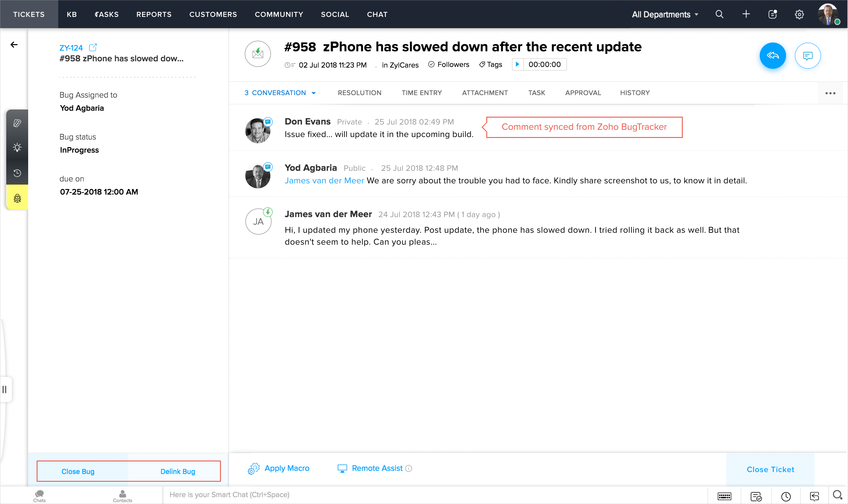Viewport: 848px width, 504px height.
Task: Click the Close Bug button
Action: (x=78, y=471)
